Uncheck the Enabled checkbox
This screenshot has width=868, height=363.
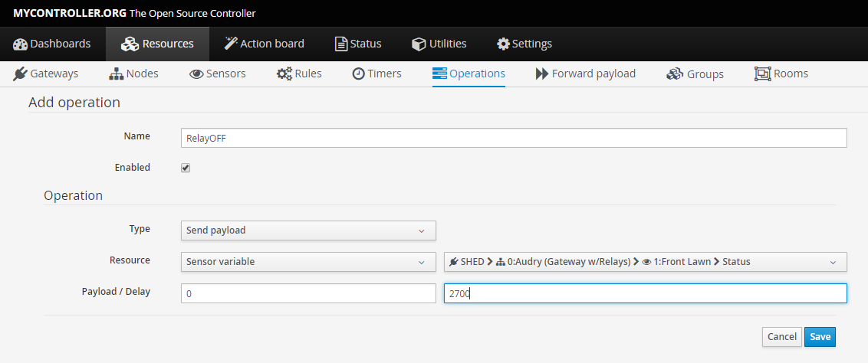(186, 168)
